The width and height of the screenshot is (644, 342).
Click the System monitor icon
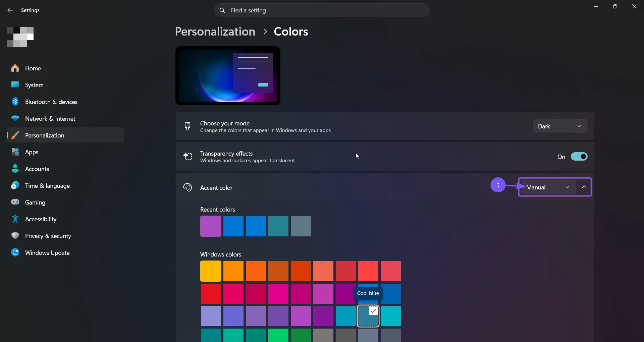pos(15,85)
